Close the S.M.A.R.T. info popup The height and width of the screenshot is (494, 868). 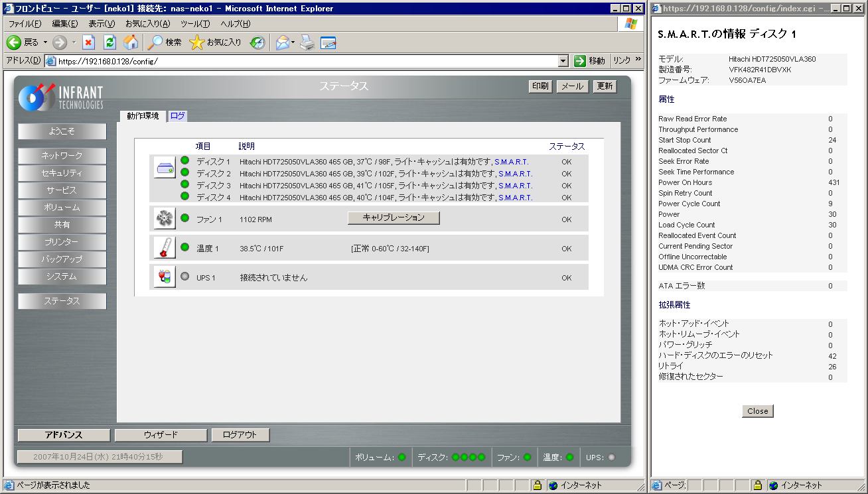757,411
